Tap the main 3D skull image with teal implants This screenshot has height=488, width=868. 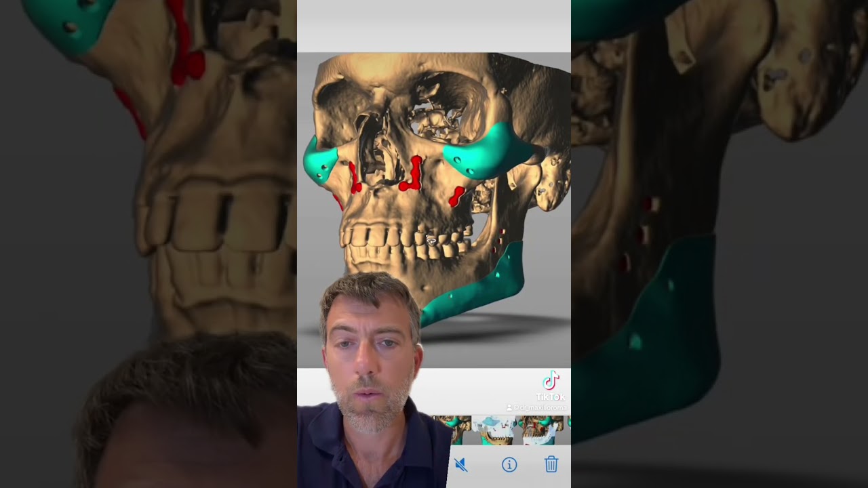[x=434, y=210]
